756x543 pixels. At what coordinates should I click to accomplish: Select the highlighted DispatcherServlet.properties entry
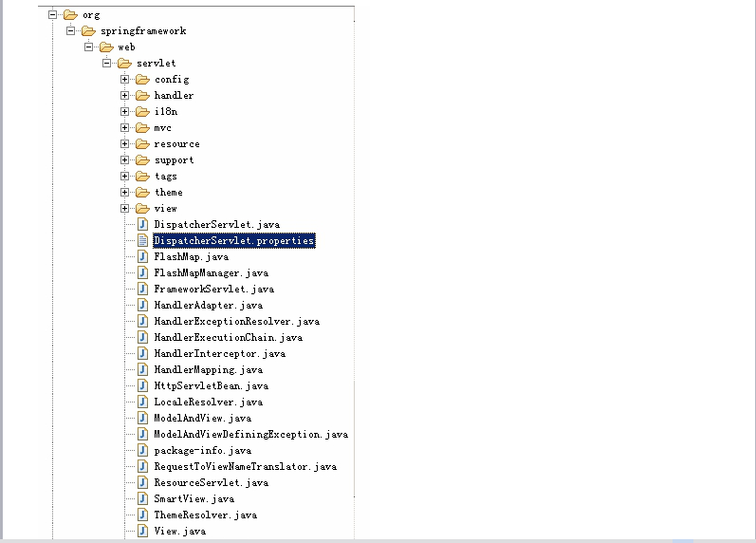(x=234, y=240)
